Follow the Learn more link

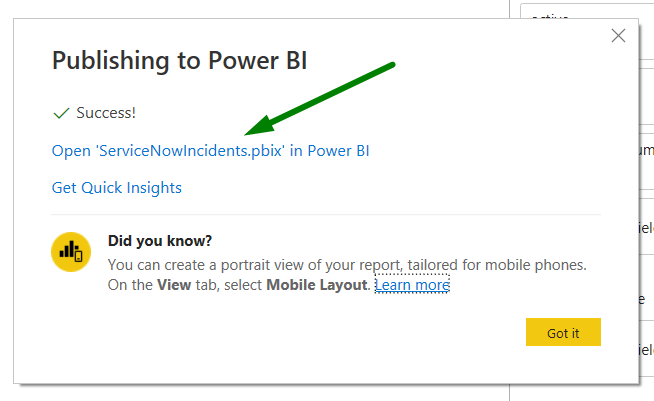pyautogui.click(x=412, y=285)
